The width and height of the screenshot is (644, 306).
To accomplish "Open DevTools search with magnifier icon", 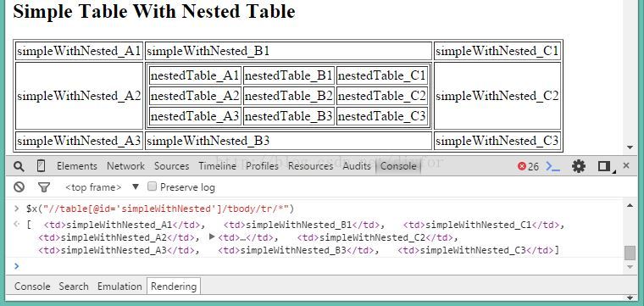I will [x=19, y=166].
